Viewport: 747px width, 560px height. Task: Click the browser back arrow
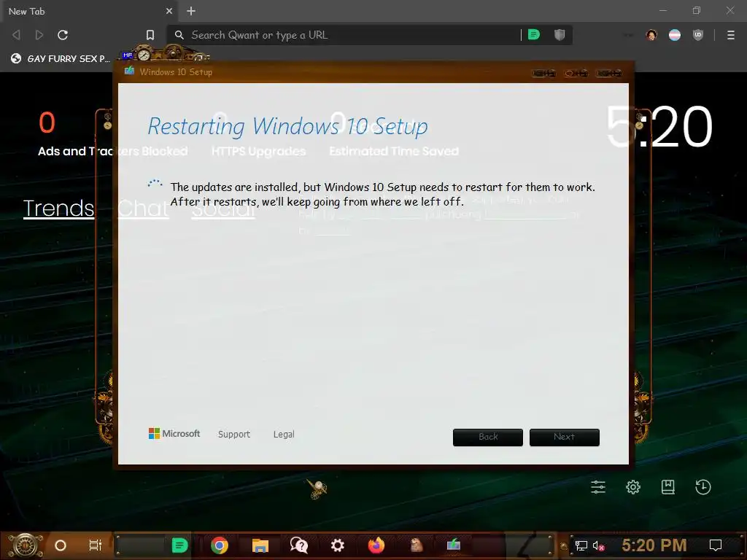click(x=16, y=35)
